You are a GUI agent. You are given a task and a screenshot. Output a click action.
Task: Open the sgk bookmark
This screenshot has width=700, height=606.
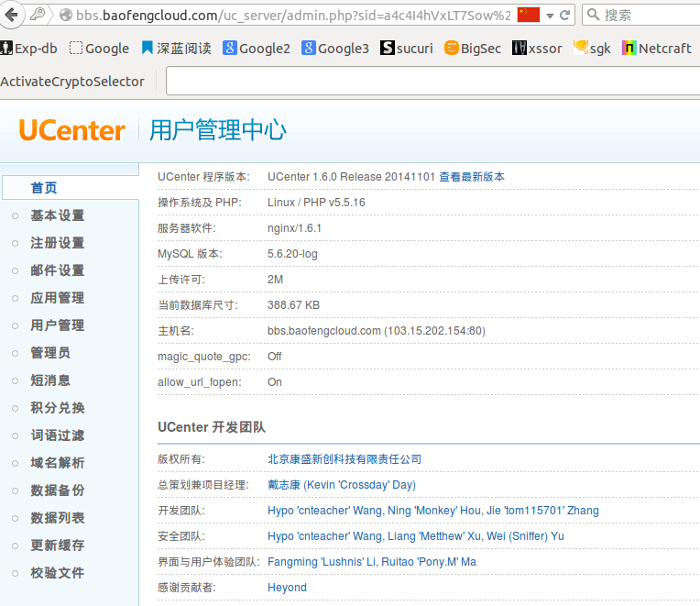coord(592,49)
